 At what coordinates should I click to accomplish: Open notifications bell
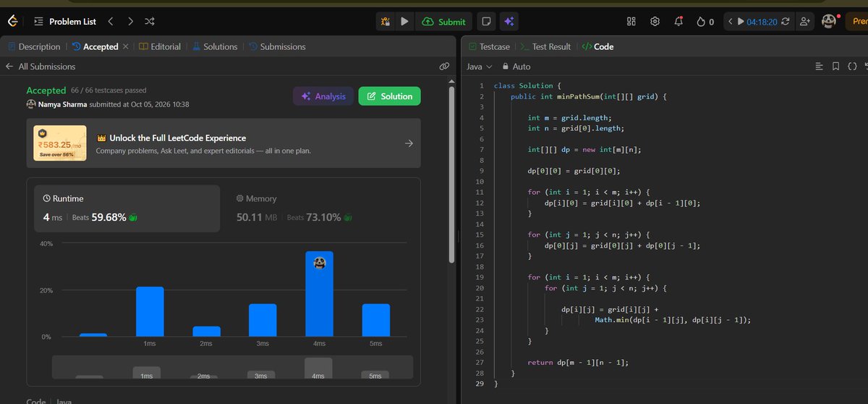pos(678,22)
